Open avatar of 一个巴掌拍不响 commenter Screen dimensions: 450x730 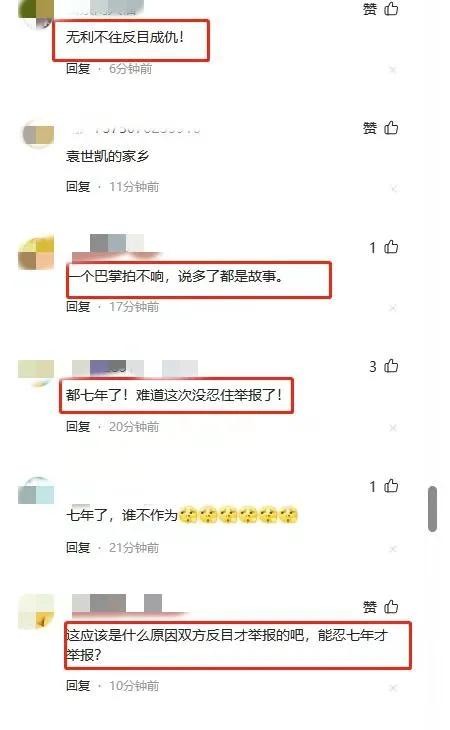pos(36,254)
